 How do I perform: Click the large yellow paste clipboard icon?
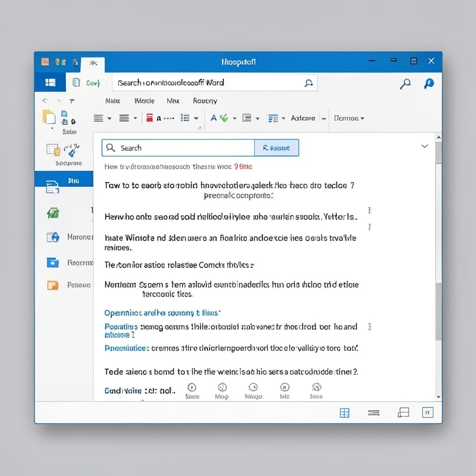coord(49,117)
